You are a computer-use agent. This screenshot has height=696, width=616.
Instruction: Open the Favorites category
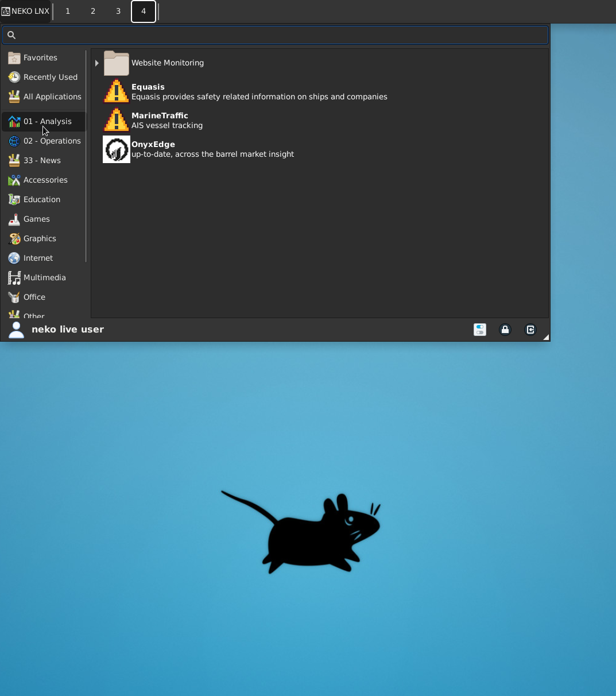[x=44, y=57]
